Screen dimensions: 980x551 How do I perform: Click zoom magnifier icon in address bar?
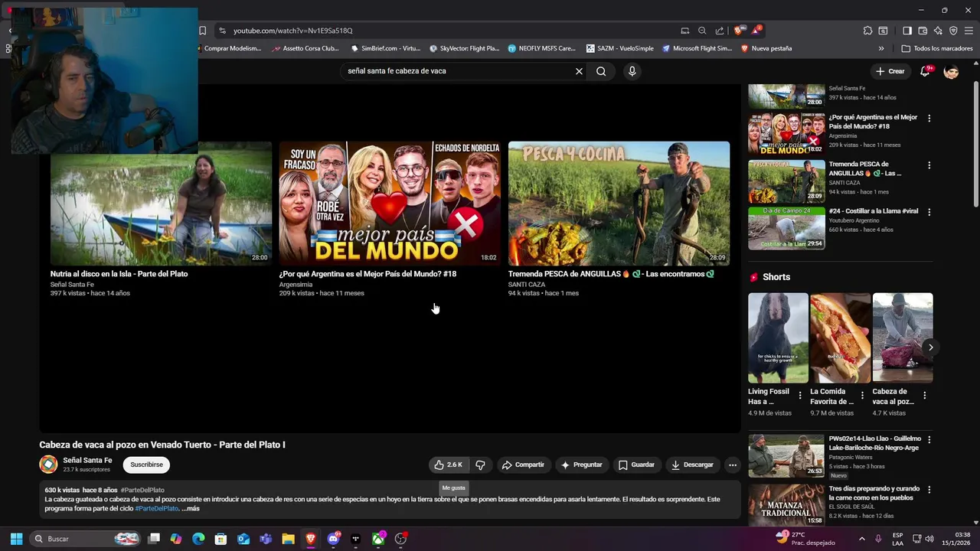pos(702,31)
